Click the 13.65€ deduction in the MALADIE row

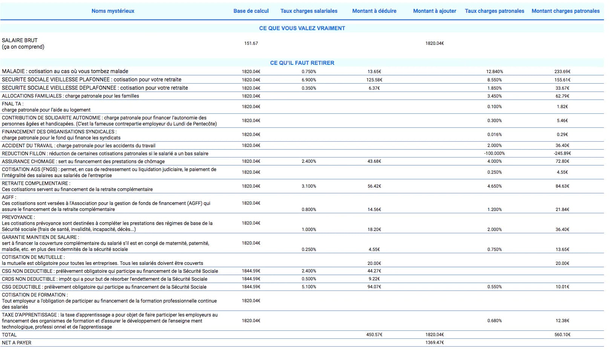[374, 72]
